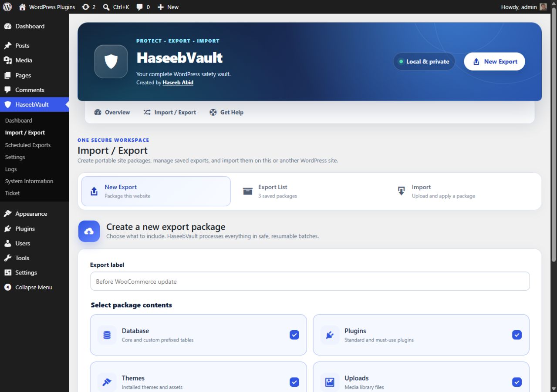
Task: Click the HaseebVault sidebar menu item
Action: (x=34, y=104)
